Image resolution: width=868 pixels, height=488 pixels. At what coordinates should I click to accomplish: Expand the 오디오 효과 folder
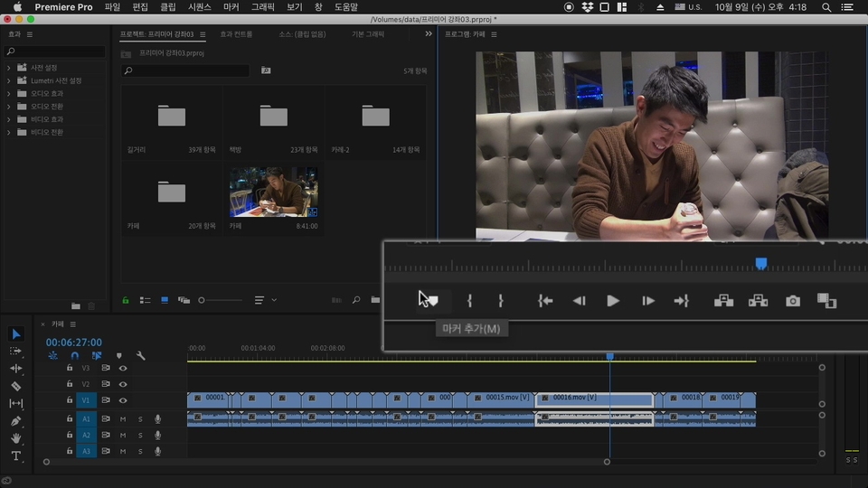pos(8,93)
